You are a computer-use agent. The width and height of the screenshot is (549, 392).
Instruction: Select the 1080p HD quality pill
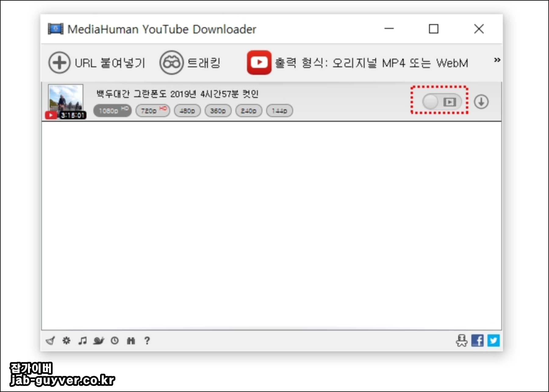[x=112, y=110]
